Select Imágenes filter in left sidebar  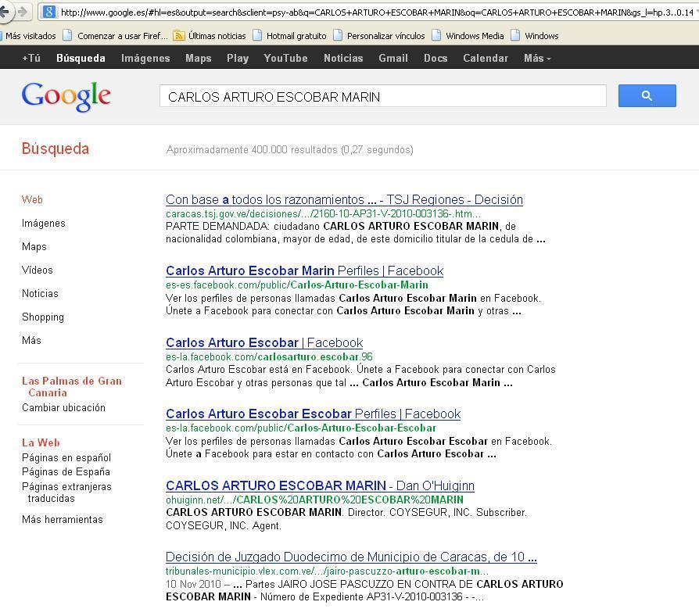(x=43, y=223)
